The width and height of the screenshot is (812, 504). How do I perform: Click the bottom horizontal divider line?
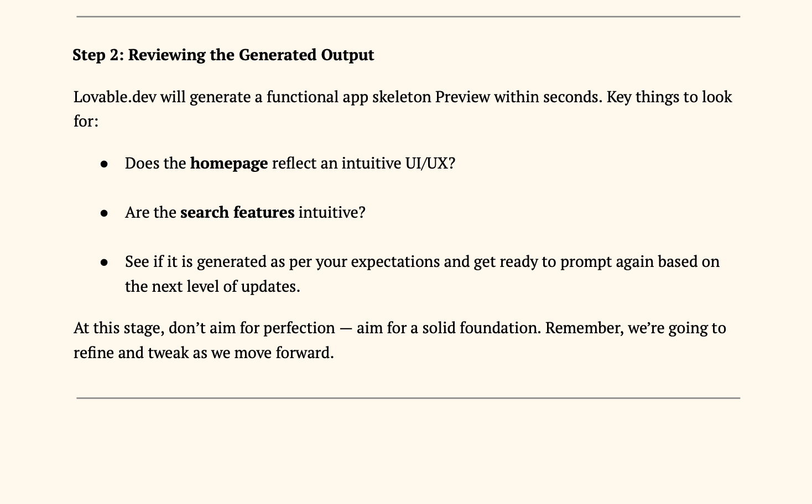tap(408, 398)
